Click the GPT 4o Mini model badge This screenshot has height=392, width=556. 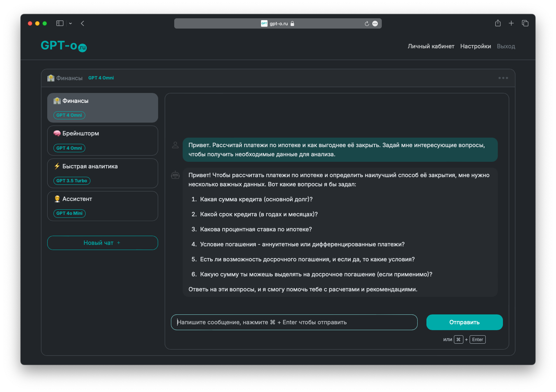pyautogui.click(x=70, y=213)
